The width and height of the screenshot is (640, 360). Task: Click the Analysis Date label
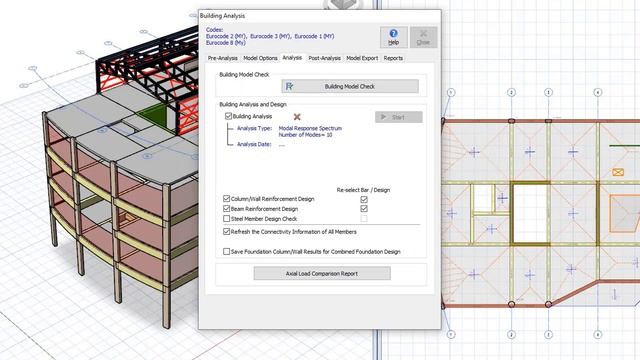click(254, 144)
